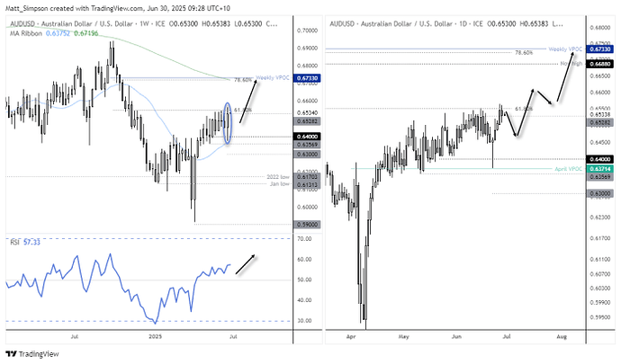
Task: Click the MA Ribbon value 0.63752
Action: coord(58,33)
